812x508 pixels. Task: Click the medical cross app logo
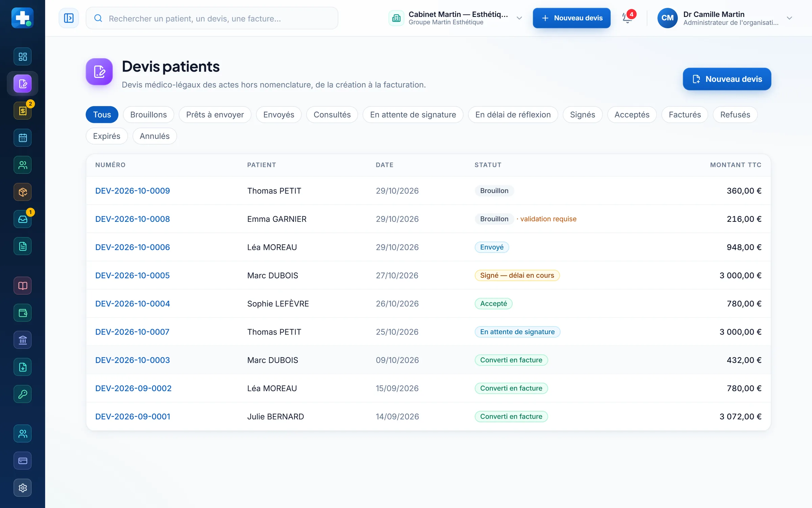[x=22, y=18]
